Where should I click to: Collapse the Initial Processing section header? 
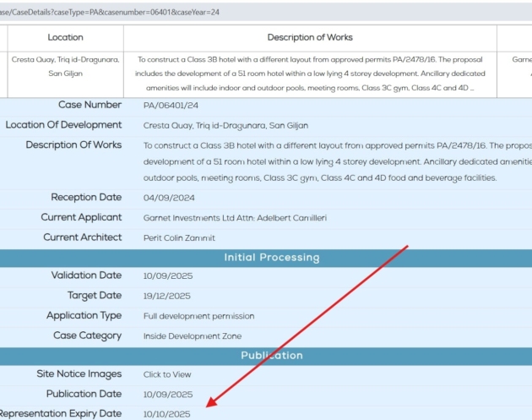[271, 257]
